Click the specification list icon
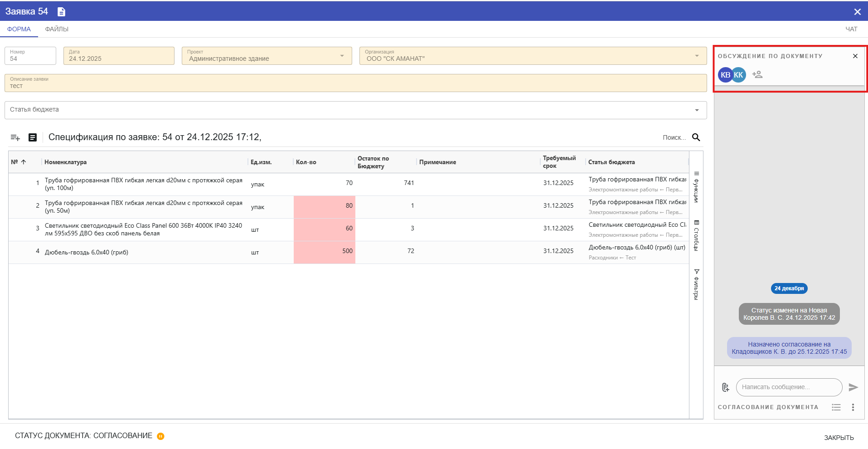 click(x=33, y=137)
